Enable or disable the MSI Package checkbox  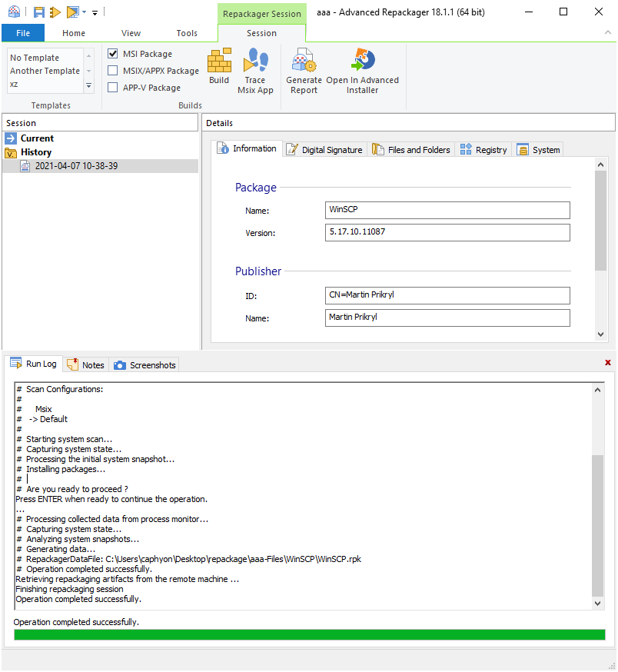point(113,54)
